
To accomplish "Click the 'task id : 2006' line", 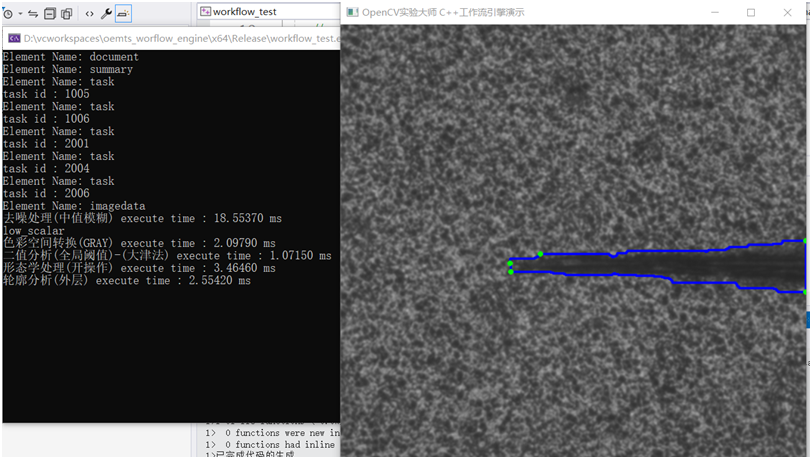I will pyautogui.click(x=46, y=194).
